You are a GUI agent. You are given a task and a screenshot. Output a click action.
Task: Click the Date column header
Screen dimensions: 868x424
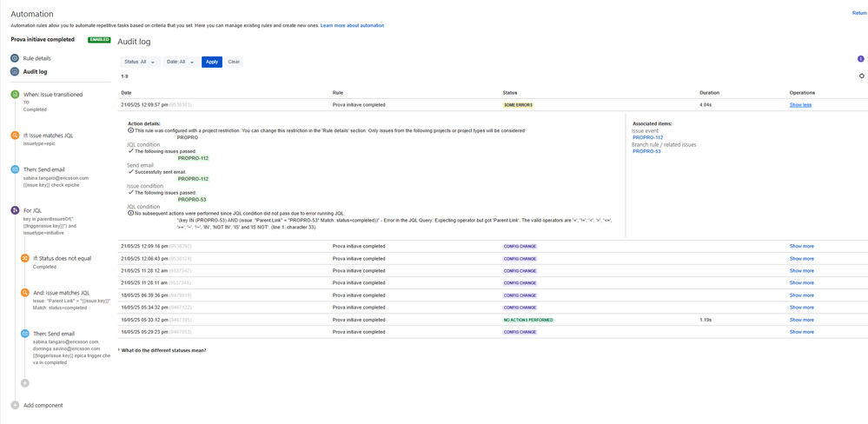pyautogui.click(x=126, y=92)
